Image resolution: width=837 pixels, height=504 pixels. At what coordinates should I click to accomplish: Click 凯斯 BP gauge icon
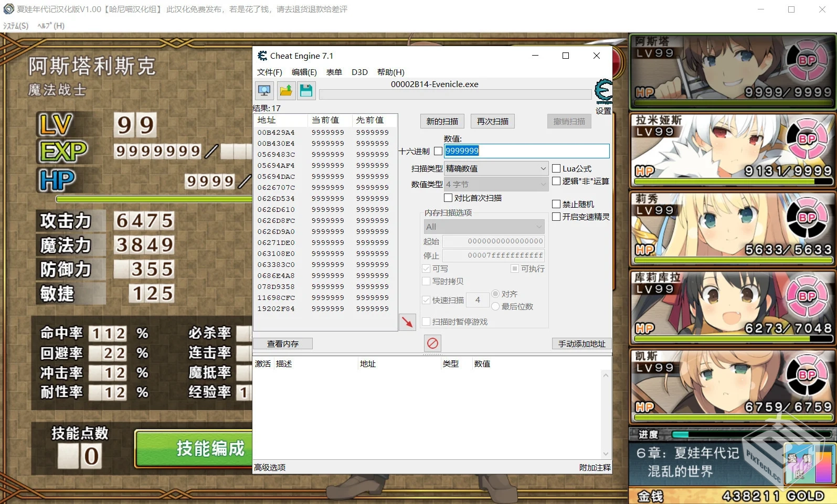pyautogui.click(x=807, y=375)
